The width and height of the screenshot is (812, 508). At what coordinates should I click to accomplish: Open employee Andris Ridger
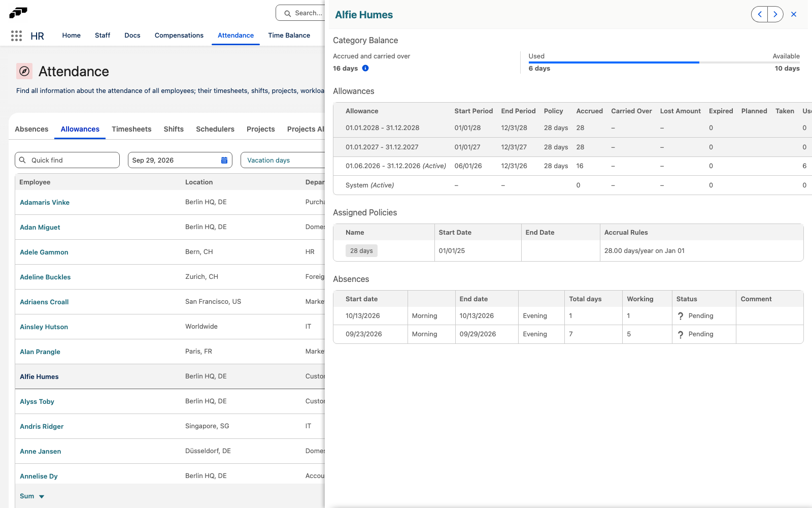coord(42,426)
